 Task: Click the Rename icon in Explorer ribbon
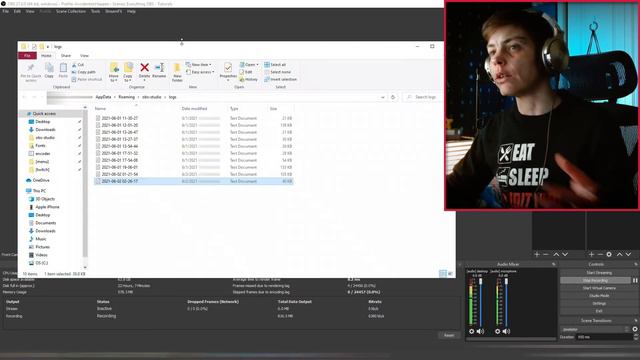point(159,67)
